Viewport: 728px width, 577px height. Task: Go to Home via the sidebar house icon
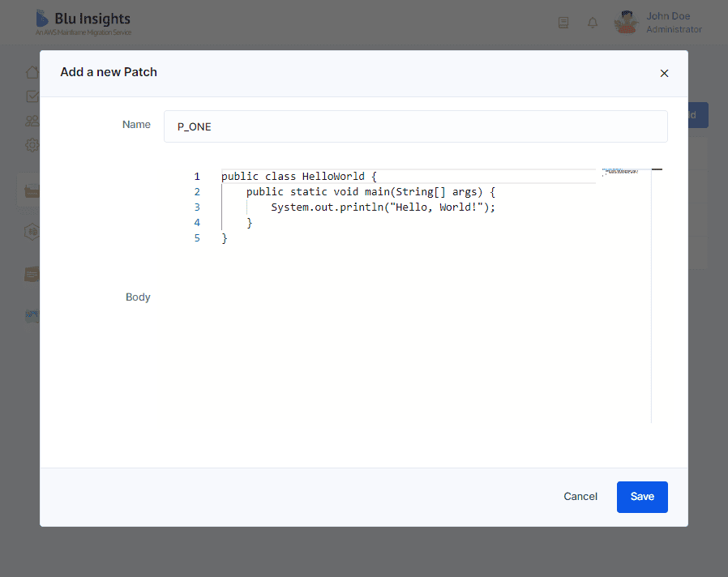(x=32, y=71)
